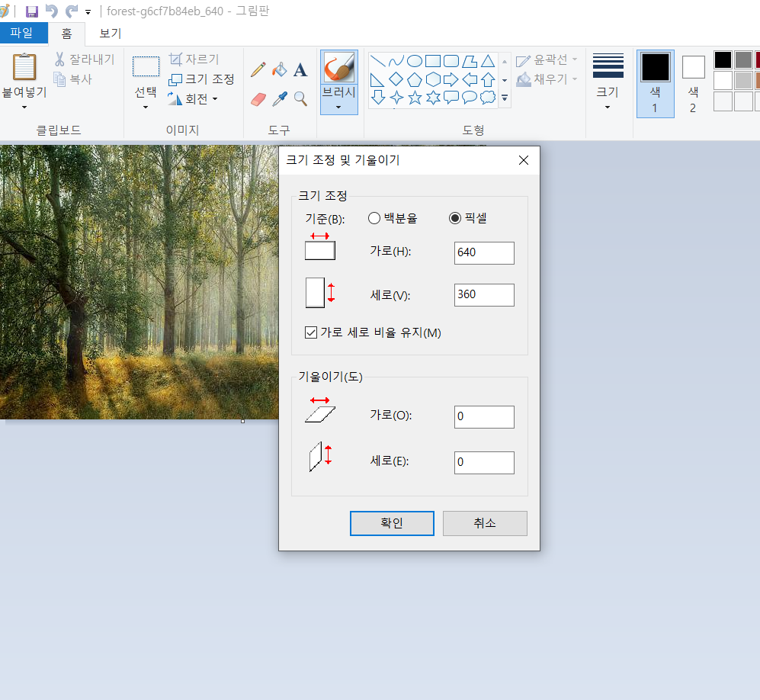760x700 pixels.
Task: Switch to the 보기 ribbon tab
Action: click(x=109, y=33)
